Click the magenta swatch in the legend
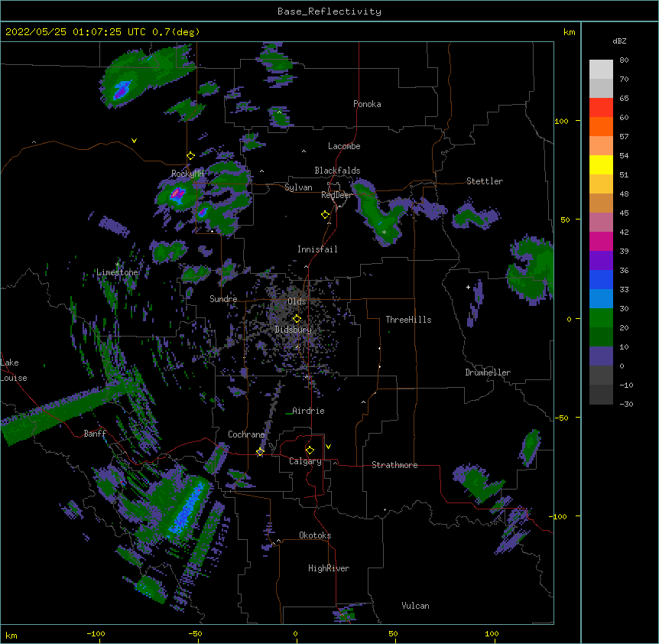The height and width of the screenshot is (644, 659). tap(601, 241)
